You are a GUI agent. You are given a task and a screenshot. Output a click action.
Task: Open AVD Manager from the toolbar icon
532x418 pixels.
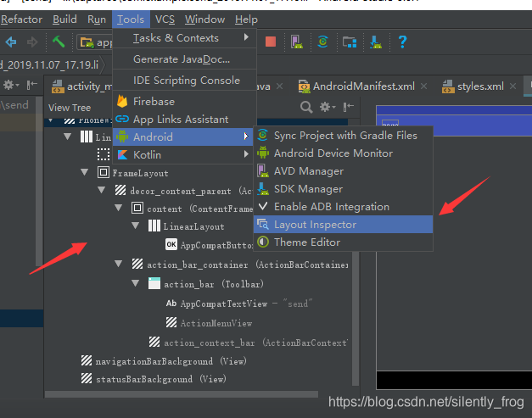click(x=296, y=42)
